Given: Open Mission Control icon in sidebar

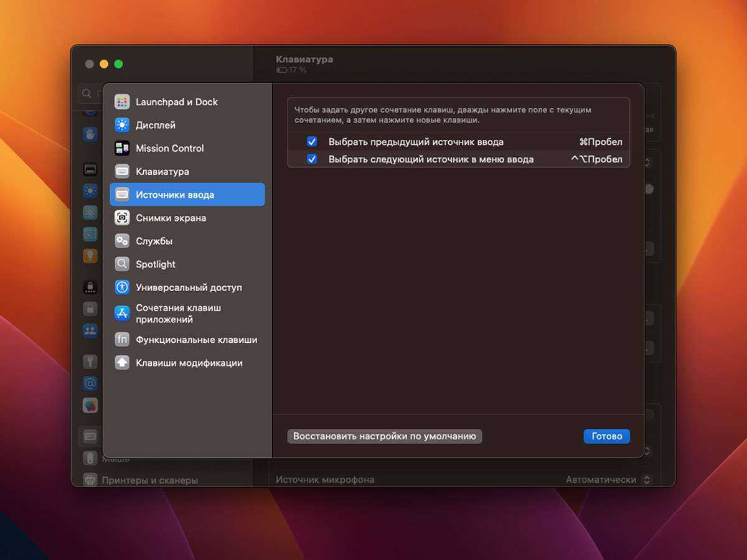Looking at the screenshot, I should pos(122,148).
